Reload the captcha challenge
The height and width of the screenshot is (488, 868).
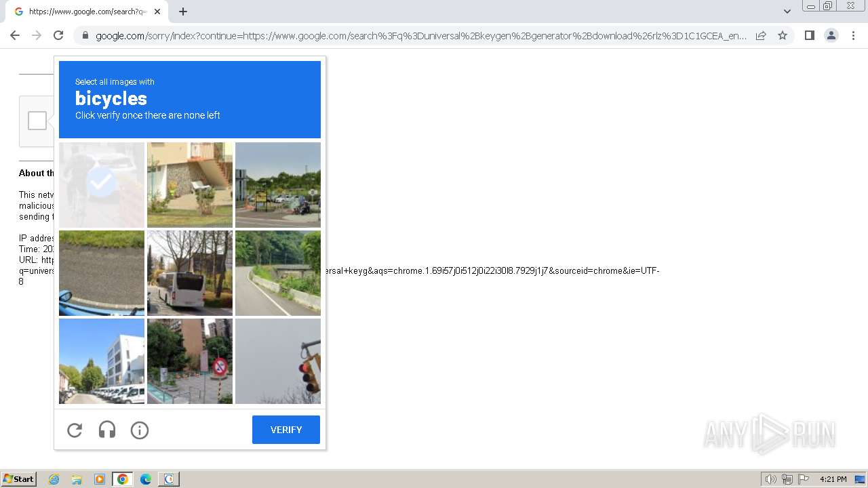[x=75, y=430]
